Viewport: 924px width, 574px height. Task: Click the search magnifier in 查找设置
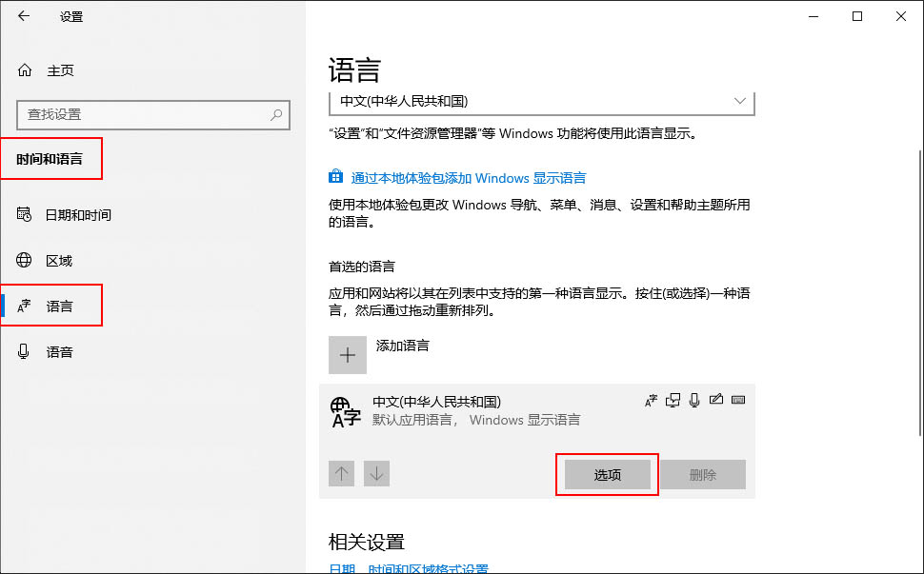[276, 115]
